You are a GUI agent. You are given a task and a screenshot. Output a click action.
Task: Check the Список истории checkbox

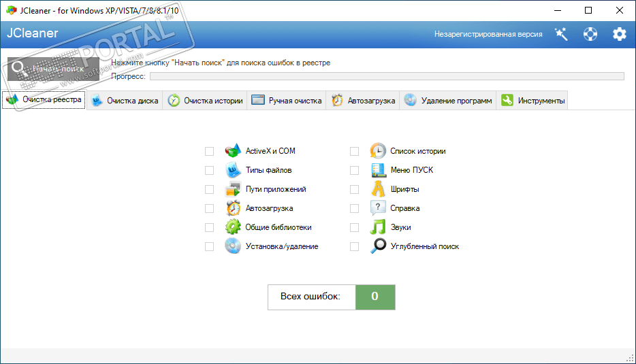(x=355, y=151)
